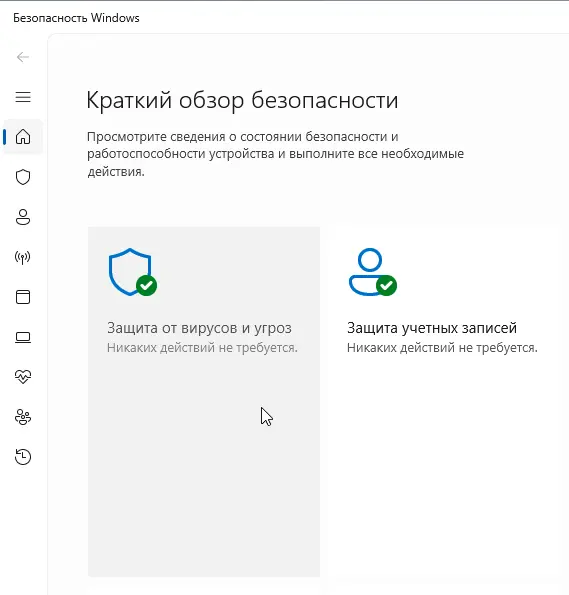
Task: Open protection history clock icon
Action: click(23, 457)
